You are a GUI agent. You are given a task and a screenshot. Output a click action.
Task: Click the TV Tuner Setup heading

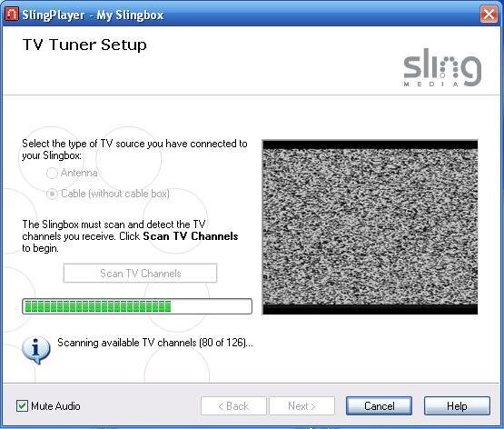84,45
